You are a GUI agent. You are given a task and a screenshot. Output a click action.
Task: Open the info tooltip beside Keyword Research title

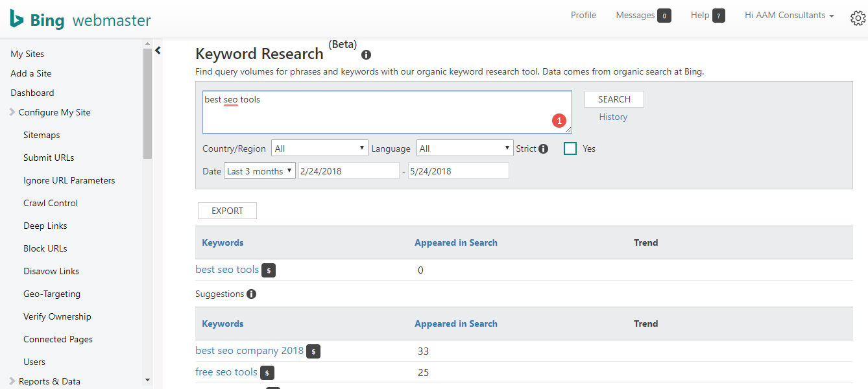(366, 55)
